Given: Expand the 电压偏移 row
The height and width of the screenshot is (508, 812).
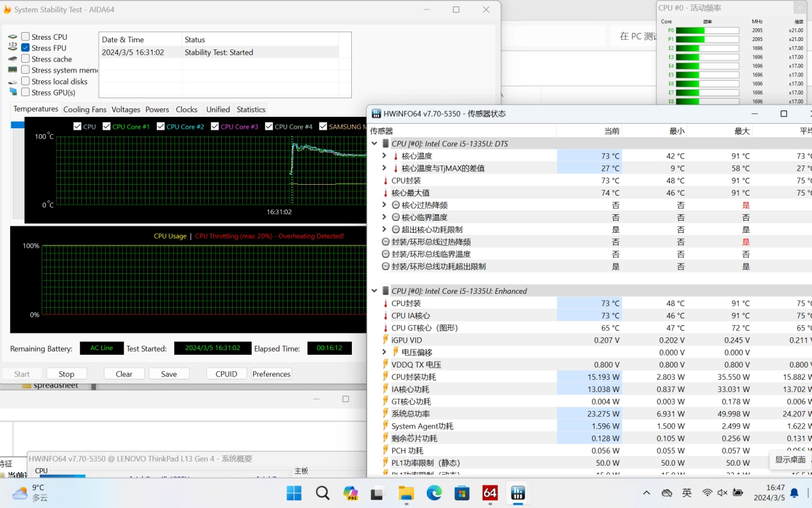Looking at the screenshot, I should [384, 352].
